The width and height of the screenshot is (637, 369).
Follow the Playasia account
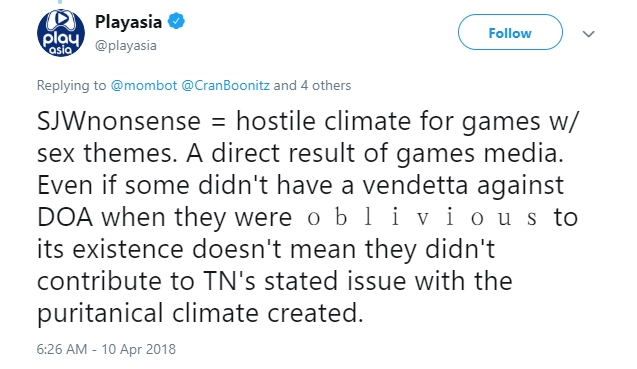(x=510, y=32)
